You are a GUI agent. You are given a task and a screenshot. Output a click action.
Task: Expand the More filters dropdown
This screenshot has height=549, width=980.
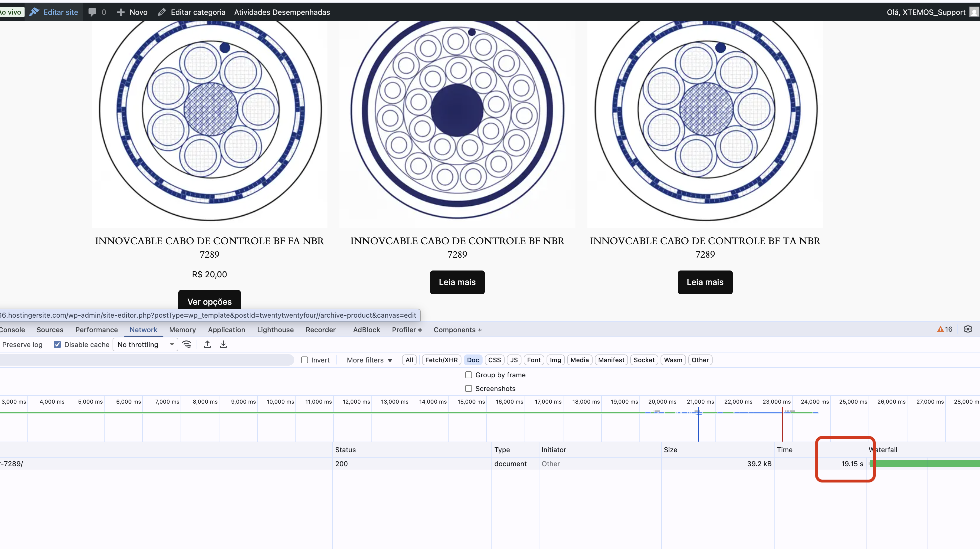point(369,360)
